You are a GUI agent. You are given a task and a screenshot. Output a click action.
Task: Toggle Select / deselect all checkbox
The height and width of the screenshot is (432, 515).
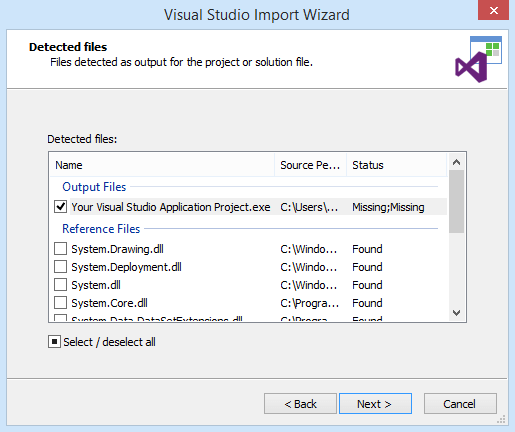pos(54,342)
